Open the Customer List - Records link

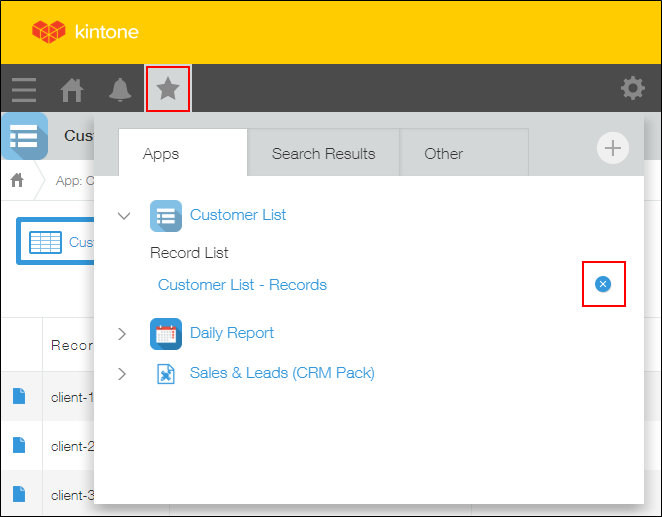242,285
